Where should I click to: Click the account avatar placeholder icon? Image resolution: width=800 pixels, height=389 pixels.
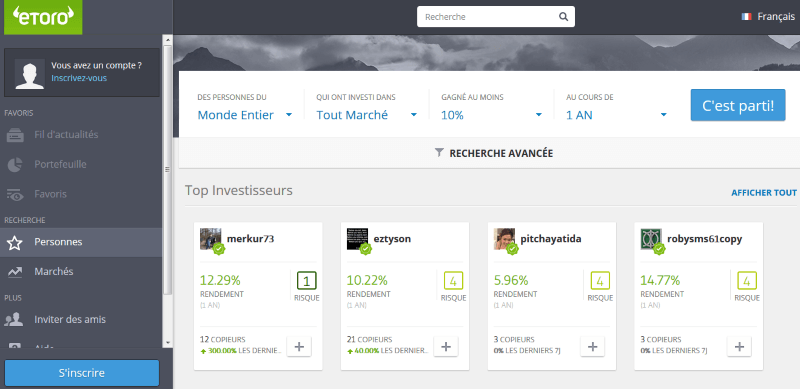coord(29,74)
